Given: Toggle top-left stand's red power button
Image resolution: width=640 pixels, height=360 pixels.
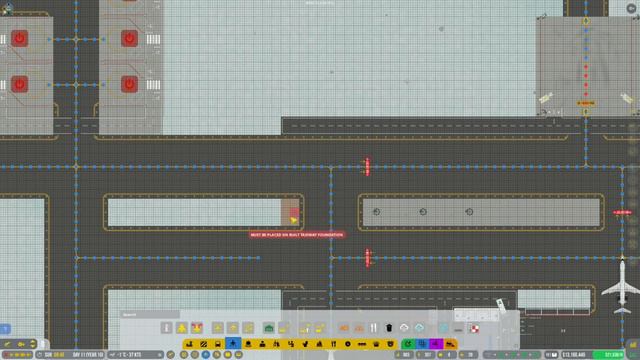Looking at the screenshot, I should [x=20, y=38].
